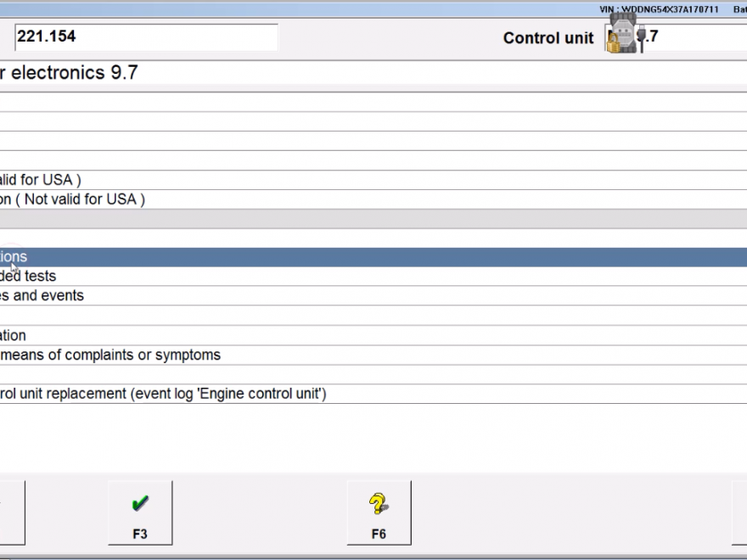
Task: Click the padlock icon beside Control unit
Action: coord(613,42)
